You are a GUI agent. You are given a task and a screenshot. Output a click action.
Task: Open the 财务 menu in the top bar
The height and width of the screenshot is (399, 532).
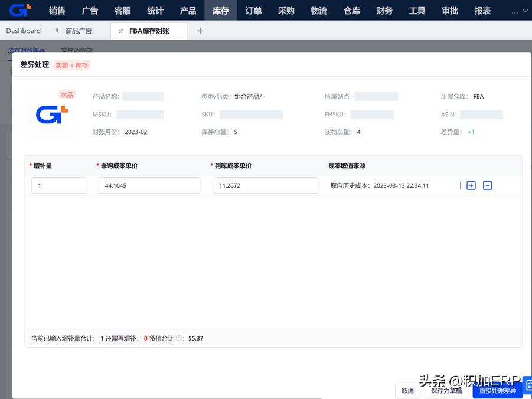[x=384, y=10]
